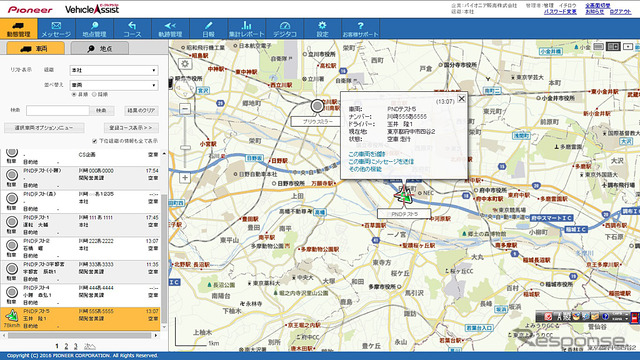The height and width of the screenshot is (360, 640).
Task: Open the お客様サポート question mark tab
Action: coord(360,29)
